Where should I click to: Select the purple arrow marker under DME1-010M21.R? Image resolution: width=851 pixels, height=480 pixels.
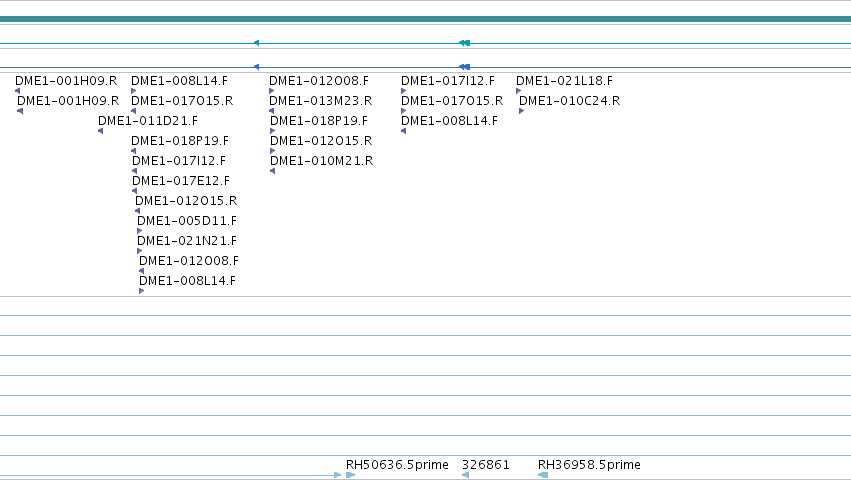coord(272,171)
